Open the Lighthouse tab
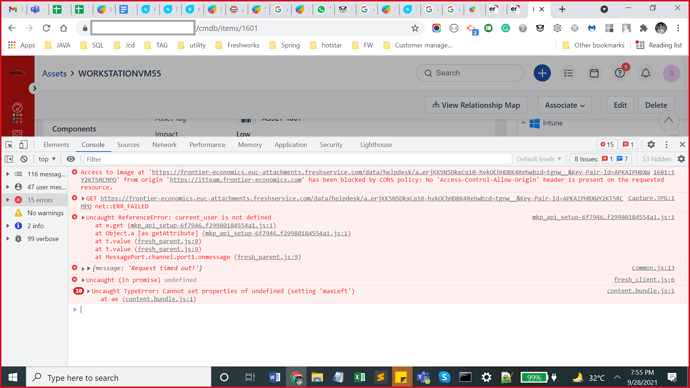The image size is (690, 388). (x=376, y=145)
